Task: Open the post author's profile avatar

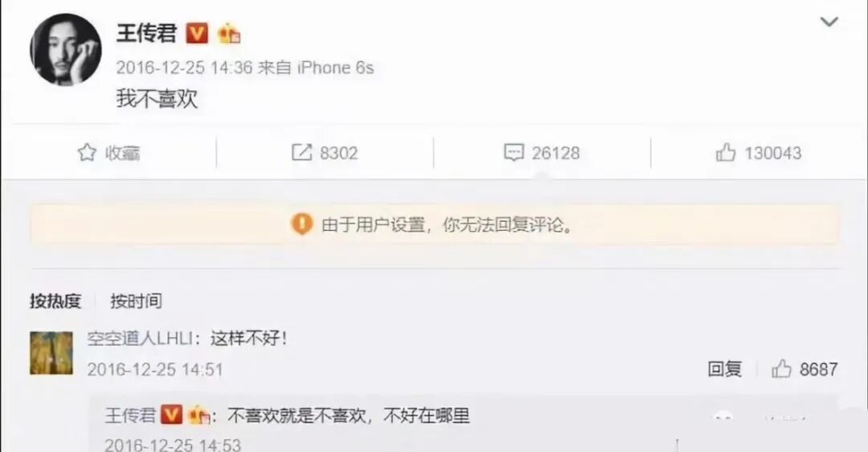Action: pyautogui.click(x=66, y=50)
